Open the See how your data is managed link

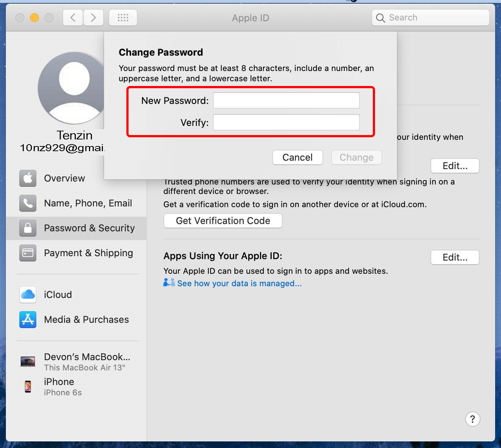pos(239,283)
